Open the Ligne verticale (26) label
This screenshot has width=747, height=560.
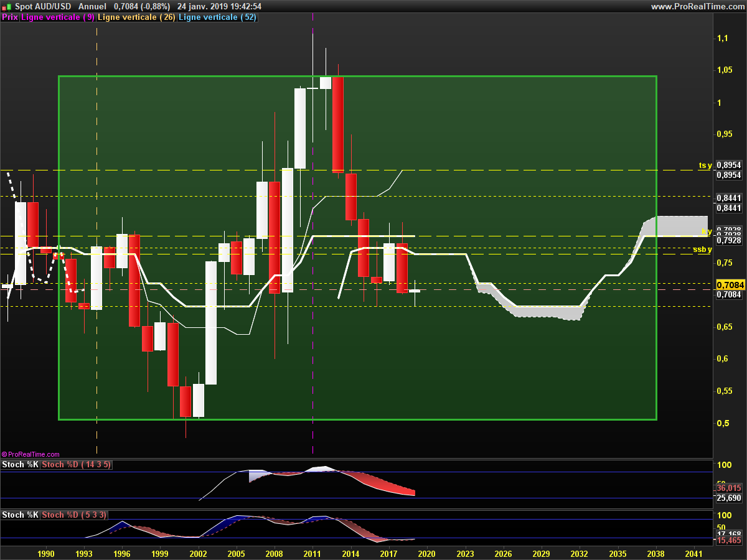[x=136, y=17]
